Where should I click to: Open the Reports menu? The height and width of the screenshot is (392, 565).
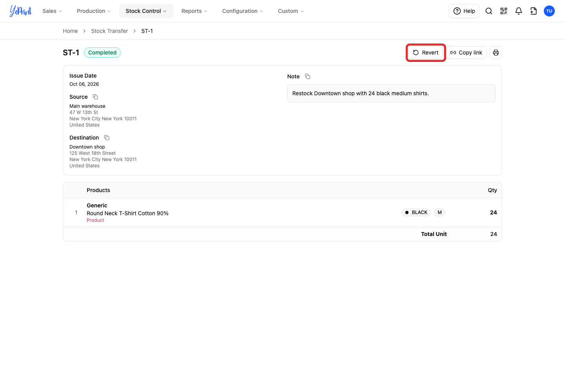(x=194, y=11)
